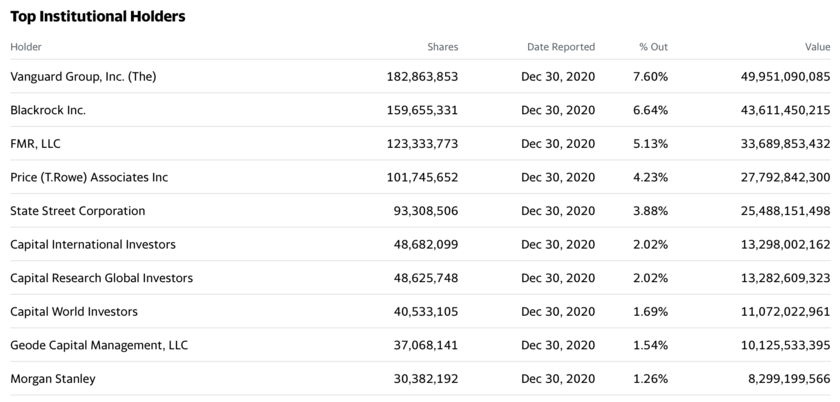Click value 13,282,609,323

pyautogui.click(x=785, y=278)
